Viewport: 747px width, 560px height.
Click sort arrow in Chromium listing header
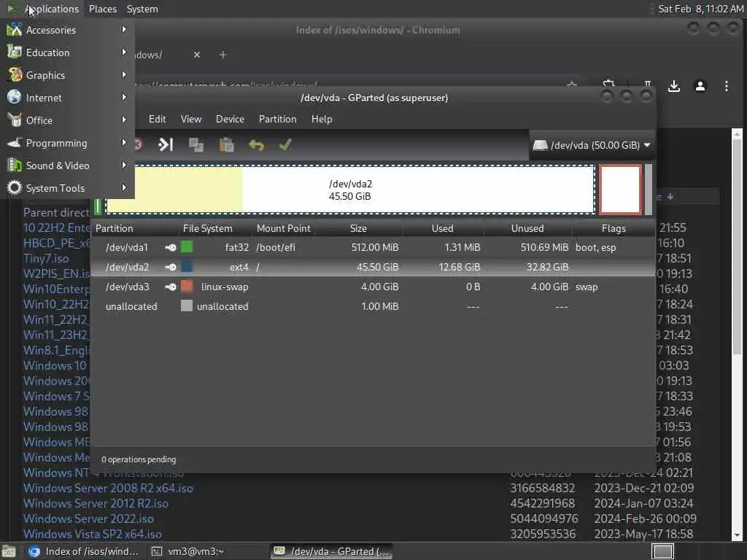(x=670, y=196)
